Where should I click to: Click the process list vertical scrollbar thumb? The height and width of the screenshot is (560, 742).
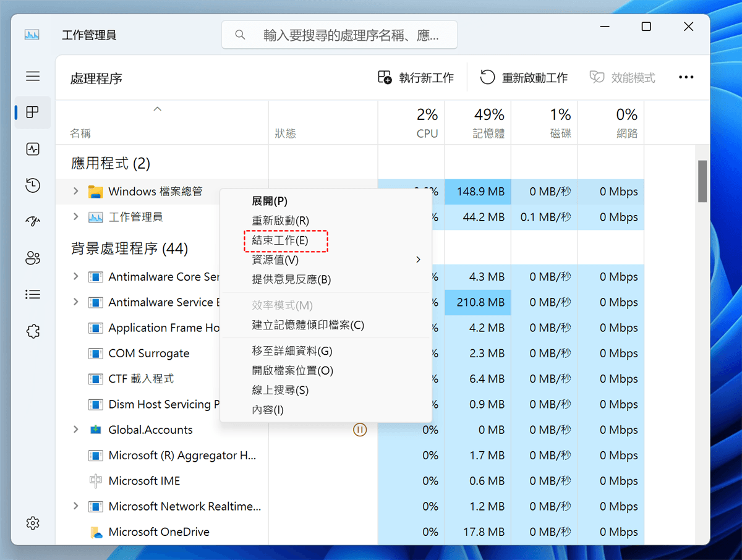702,181
